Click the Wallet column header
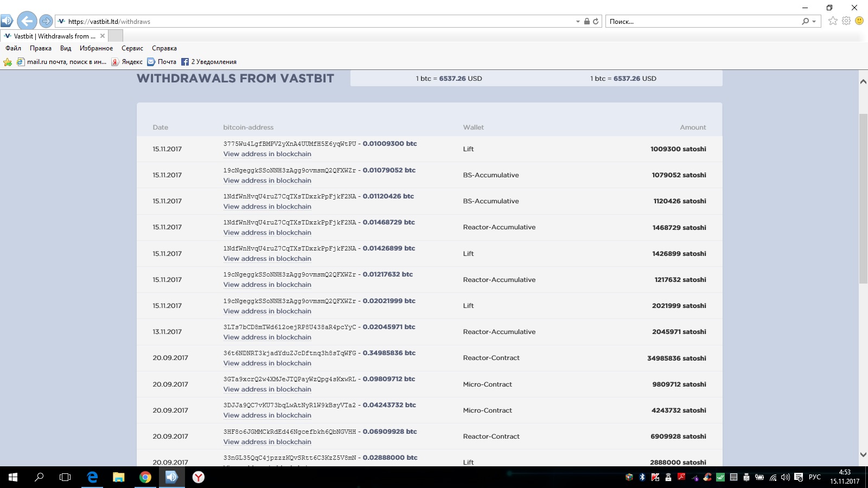The width and height of the screenshot is (868, 488). tap(473, 127)
